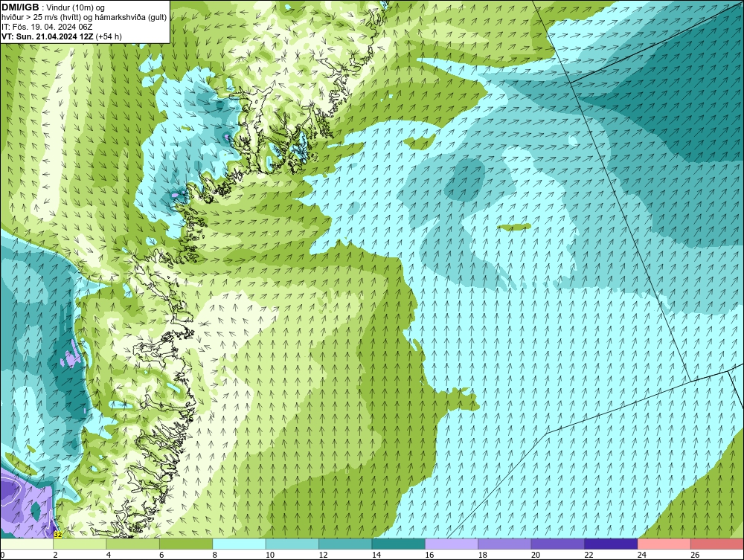Select the 'VT: Sun. 21.04.2024 12Z' valid time

48,36
